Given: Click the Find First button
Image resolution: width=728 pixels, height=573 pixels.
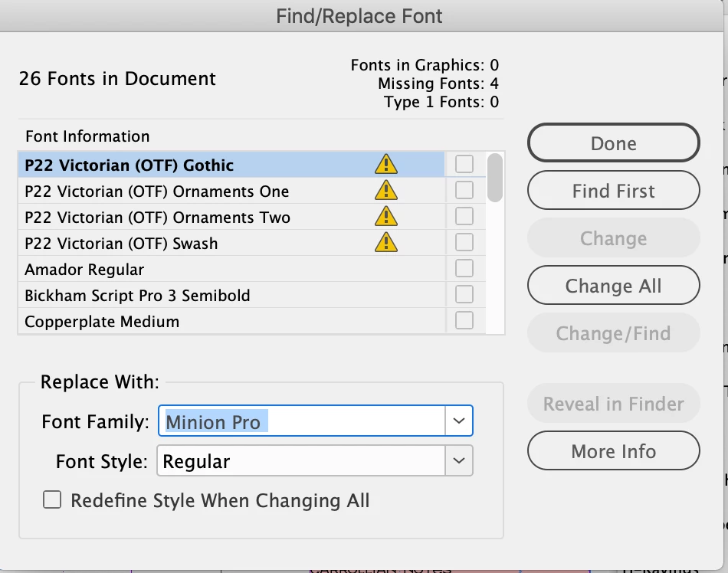Looking at the screenshot, I should point(613,190).
